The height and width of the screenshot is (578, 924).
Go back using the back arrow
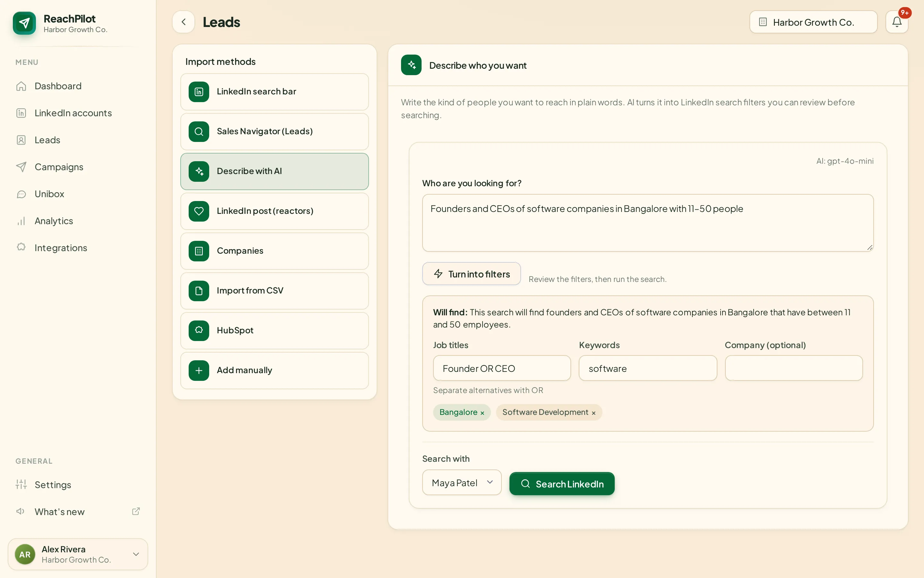coord(184,22)
